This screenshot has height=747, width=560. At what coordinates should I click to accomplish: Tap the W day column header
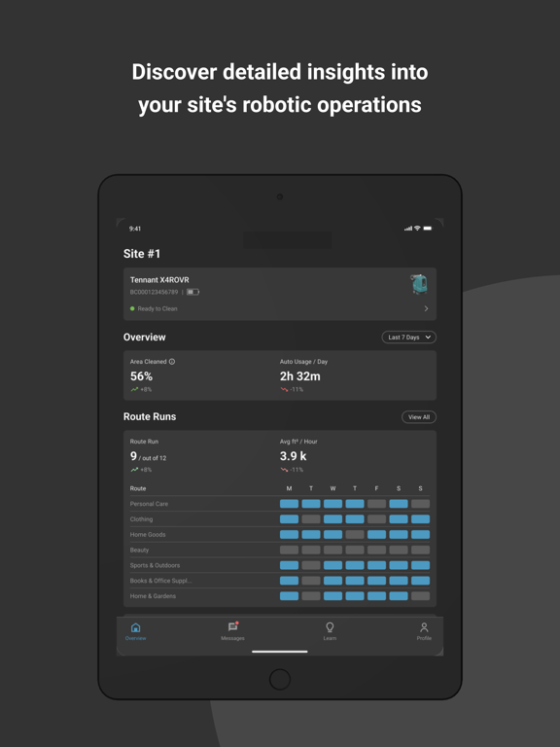tap(332, 488)
